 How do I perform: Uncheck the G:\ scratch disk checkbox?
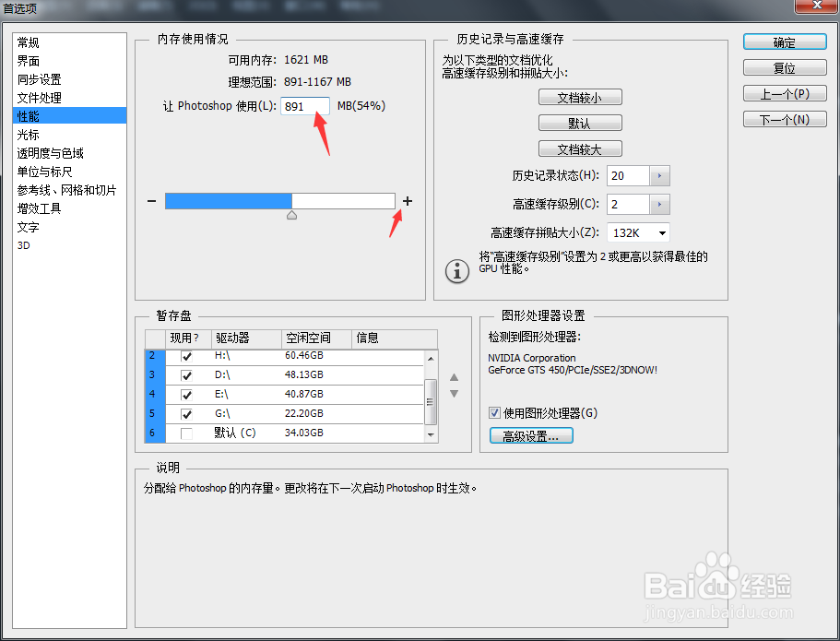pyautogui.click(x=186, y=414)
